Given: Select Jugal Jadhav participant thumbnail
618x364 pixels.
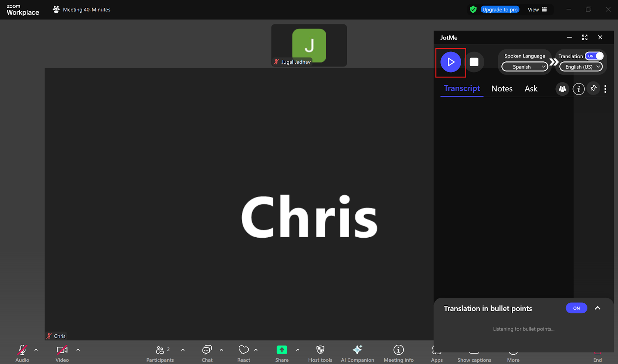Looking at the screenshot, I should (309, 46).
